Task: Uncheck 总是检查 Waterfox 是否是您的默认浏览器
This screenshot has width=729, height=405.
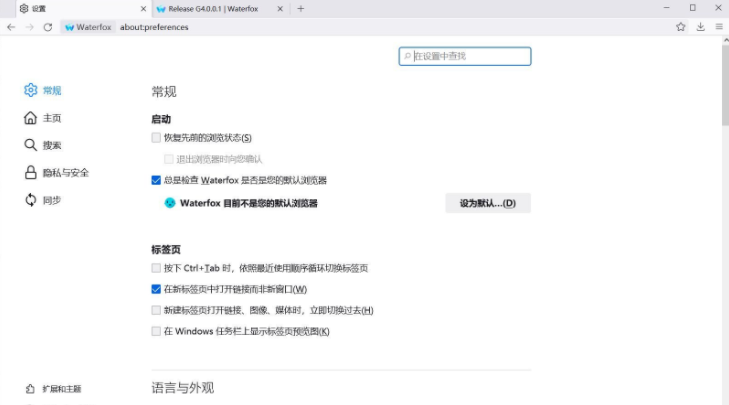Action: pos(156,180)
